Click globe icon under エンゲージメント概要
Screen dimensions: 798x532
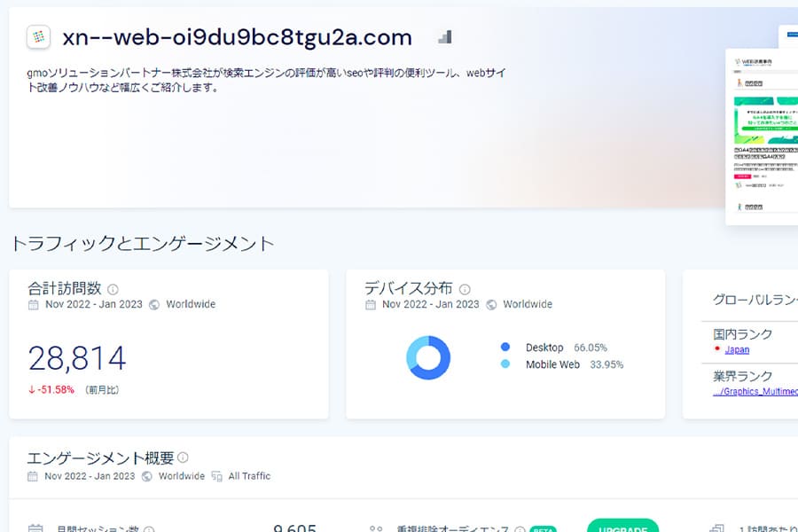[146, 476]
